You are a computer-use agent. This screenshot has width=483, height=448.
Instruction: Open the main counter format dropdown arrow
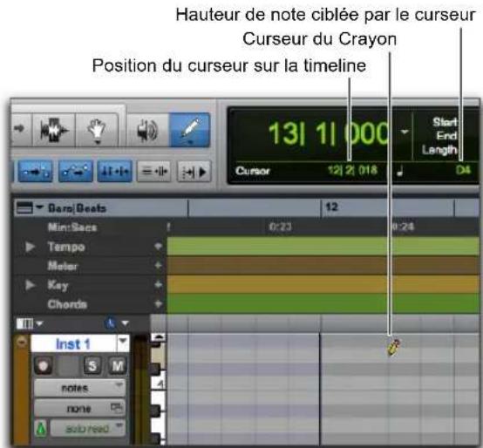pos(405,132)
